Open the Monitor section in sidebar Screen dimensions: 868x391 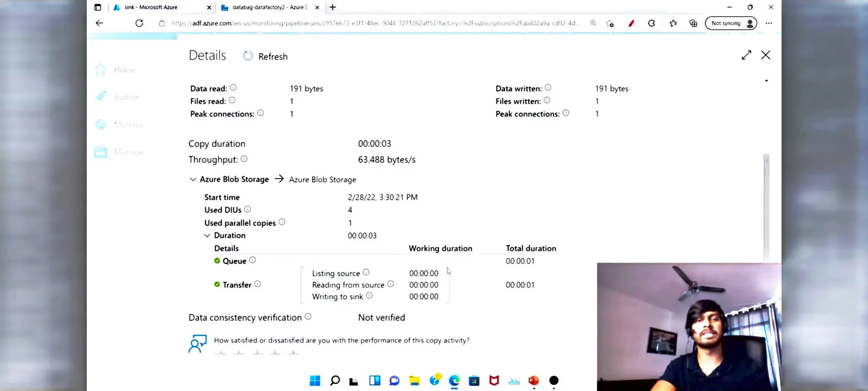click(119, 124)
